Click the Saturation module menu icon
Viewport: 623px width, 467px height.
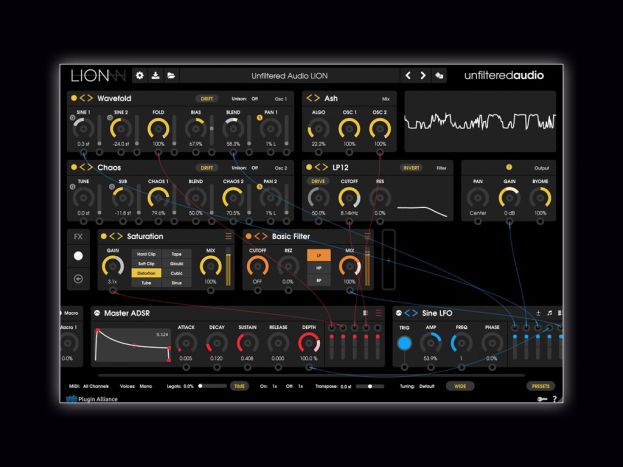pyautogui.click(x=228, y=236)
